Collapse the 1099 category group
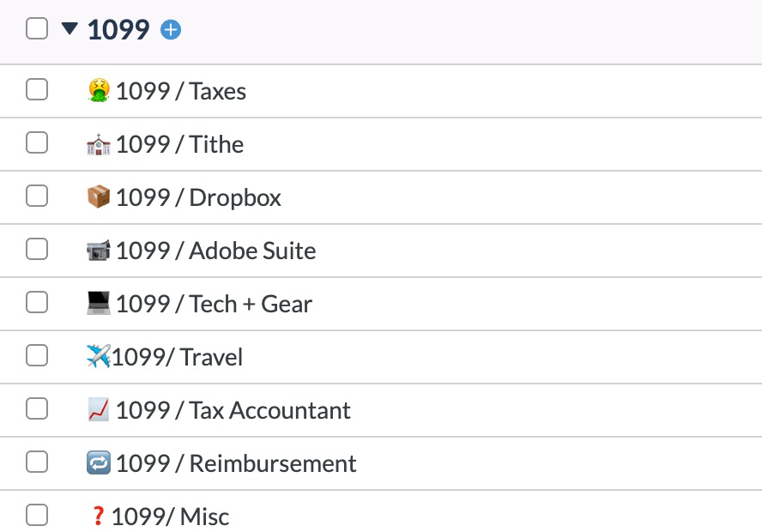This screenshot has width=762, height=532. (70, 29)
